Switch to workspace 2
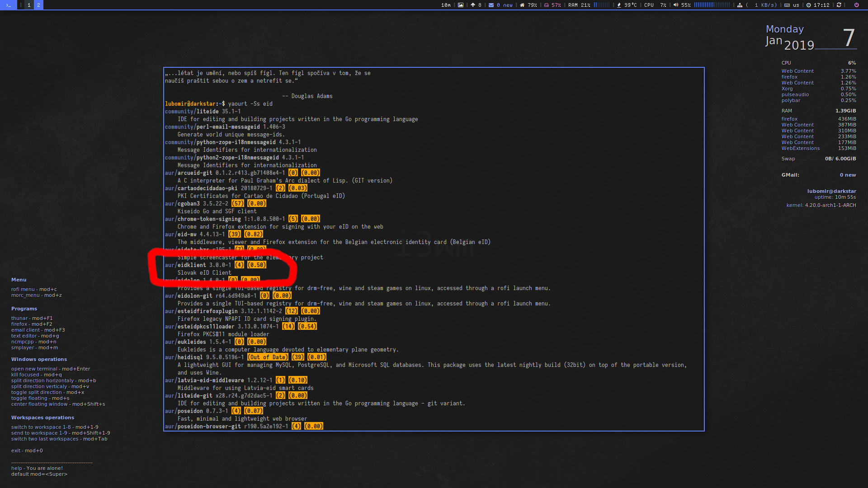The height and width of the screenshot is (488, 868). pyautogui.click(x=38, y=5)
